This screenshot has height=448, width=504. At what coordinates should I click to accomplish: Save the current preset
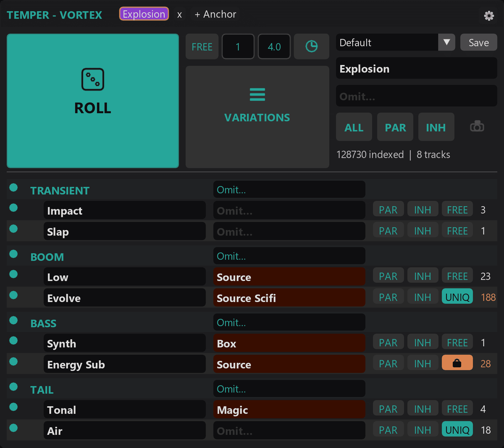(478, 43)
